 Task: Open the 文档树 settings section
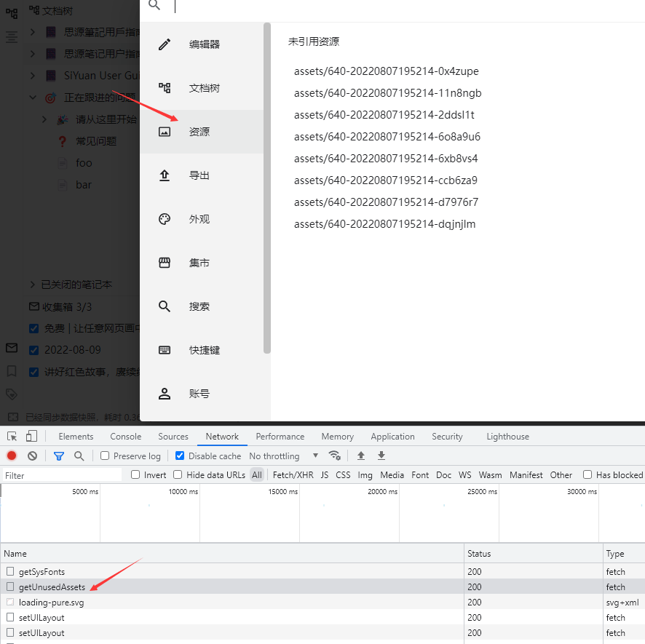click(x=202, y=88)
